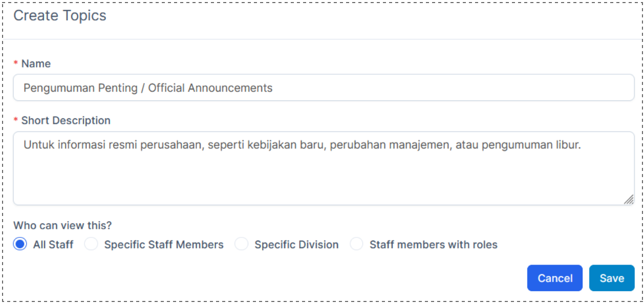
Task: Click the red asterisk beside Name
Action: pos(16,64)
